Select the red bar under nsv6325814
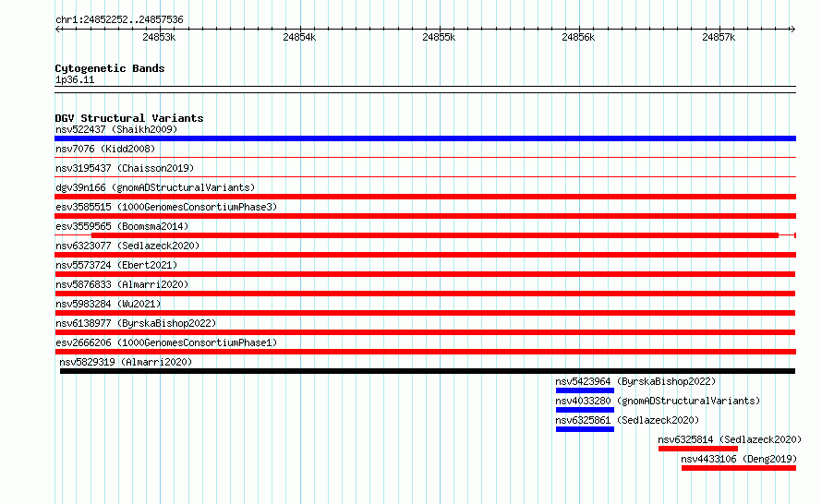 pos(698,449)
